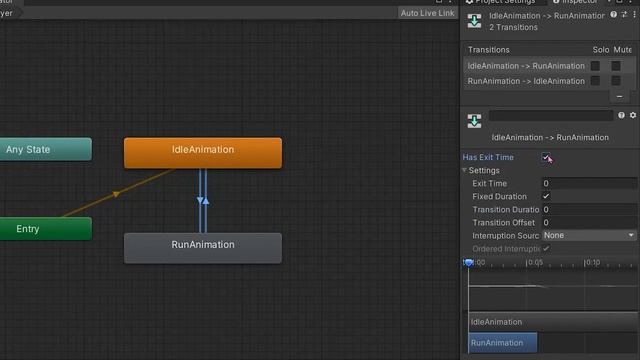Remove the transition with the minus button
Image resolution: width=640 pixels, height=360 pixels.
620,97
